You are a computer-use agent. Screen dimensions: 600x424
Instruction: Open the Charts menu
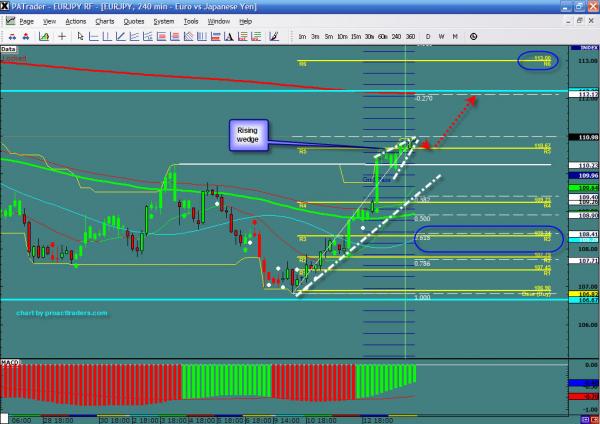tap(103, 20)
